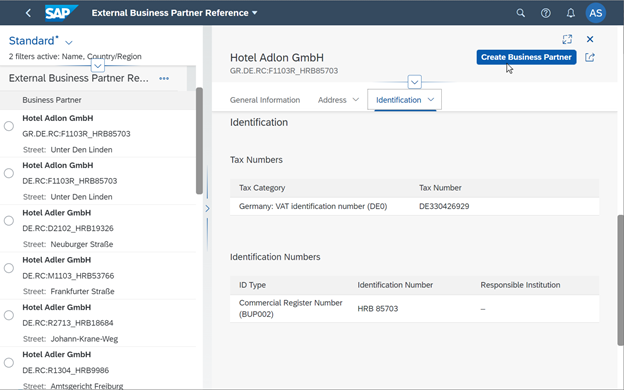Image resolution: width=624 pixels, height=390 pixels.
Task: Open list actions three-dots menu
Action: (x=164, y=78)
